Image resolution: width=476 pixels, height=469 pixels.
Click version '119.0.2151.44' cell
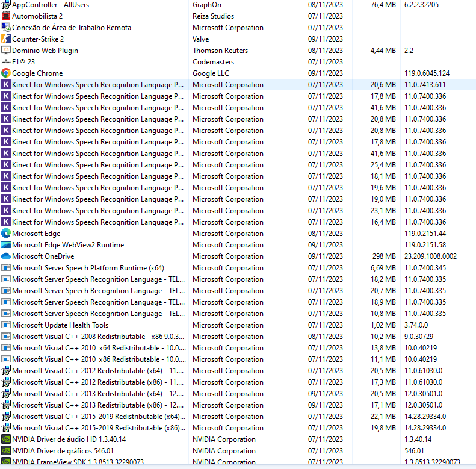(425, 233)
